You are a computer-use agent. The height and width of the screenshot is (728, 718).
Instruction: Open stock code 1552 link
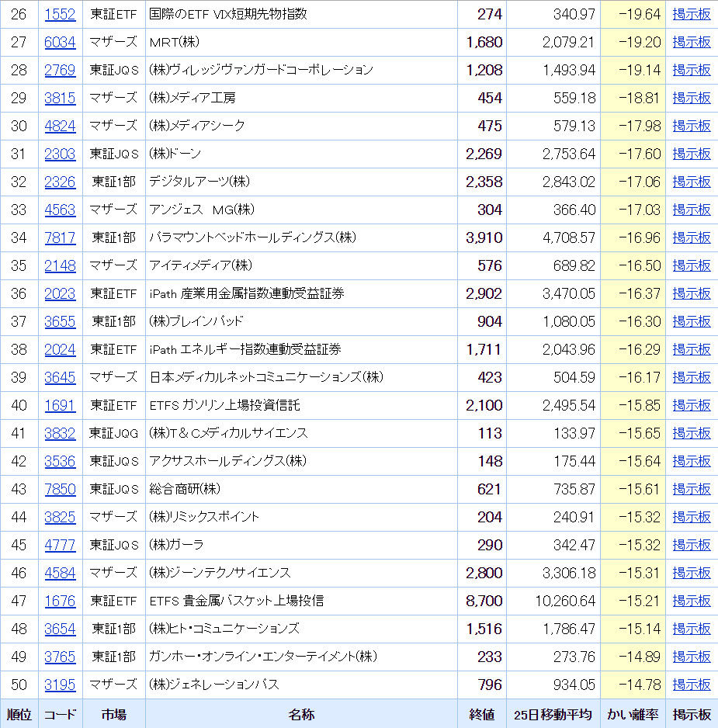pyautogui.click(x=60, y=15)
